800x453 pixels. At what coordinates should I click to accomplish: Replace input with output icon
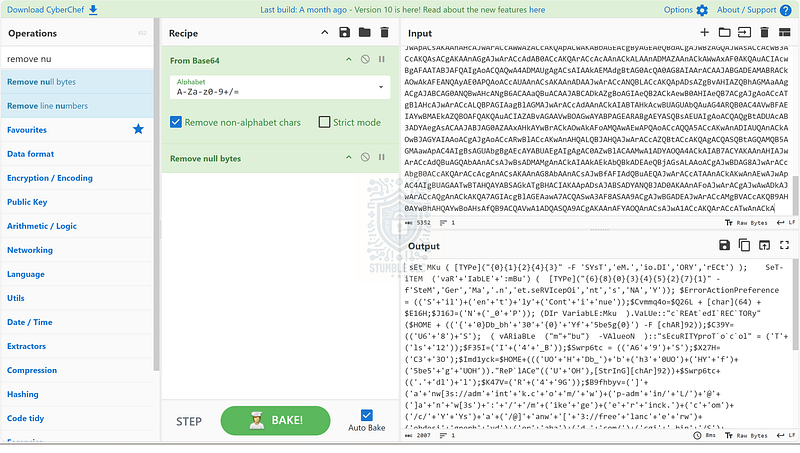pos(764,245)
